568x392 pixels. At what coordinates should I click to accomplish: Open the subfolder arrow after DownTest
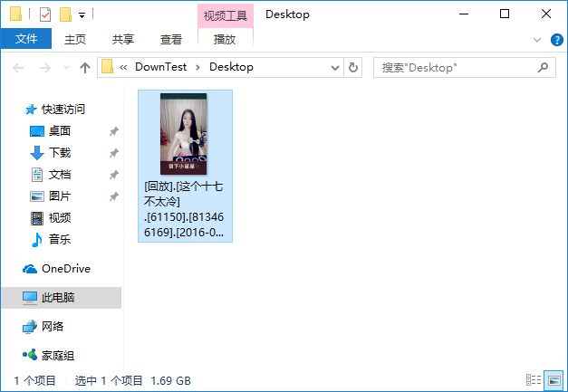click(x=197, y=67)
